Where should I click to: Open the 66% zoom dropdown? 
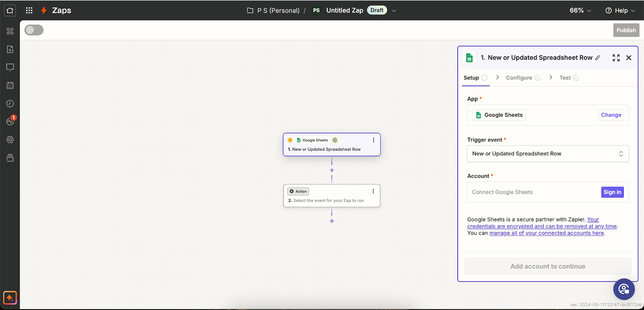[x=580, y=10]
